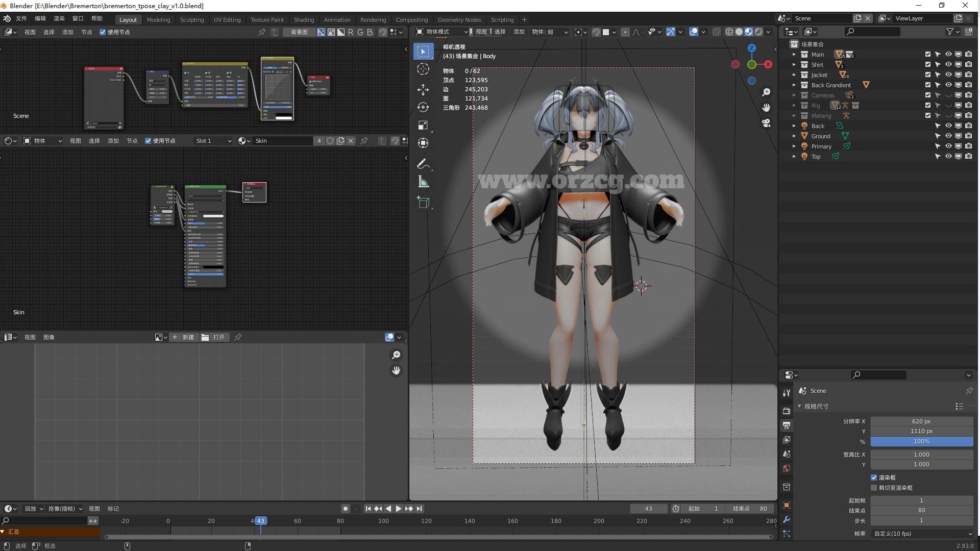Click the aspect X 1.000 field
Image resolution: width=980 pixels, height=551 pixels.
[x=922, y=455]
